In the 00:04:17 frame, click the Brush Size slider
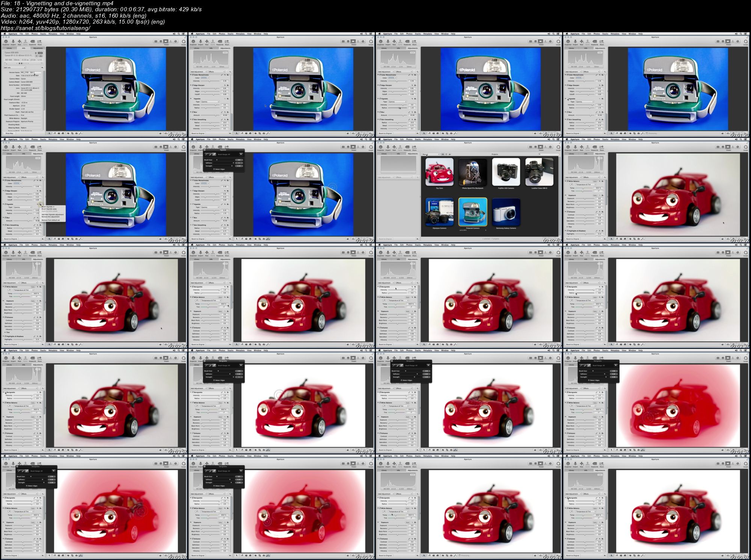The width and height of the screenshot is (751, 560). 224,371
